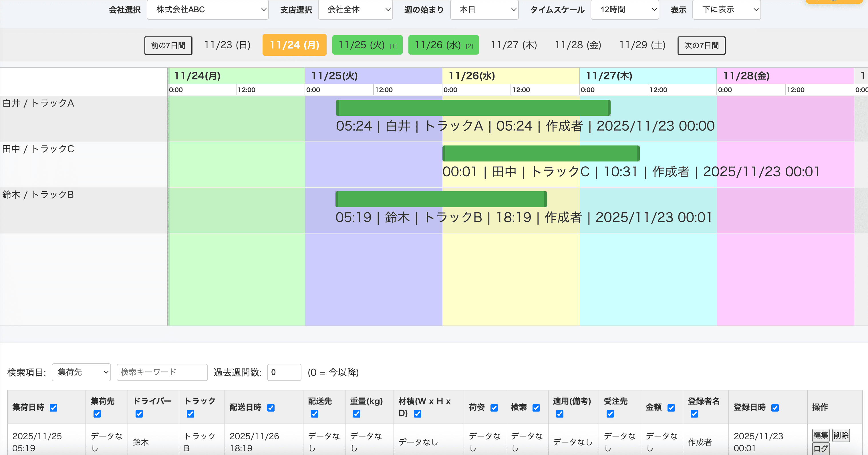Change the 週の始まり dropdown from 本日

point(484,10)
